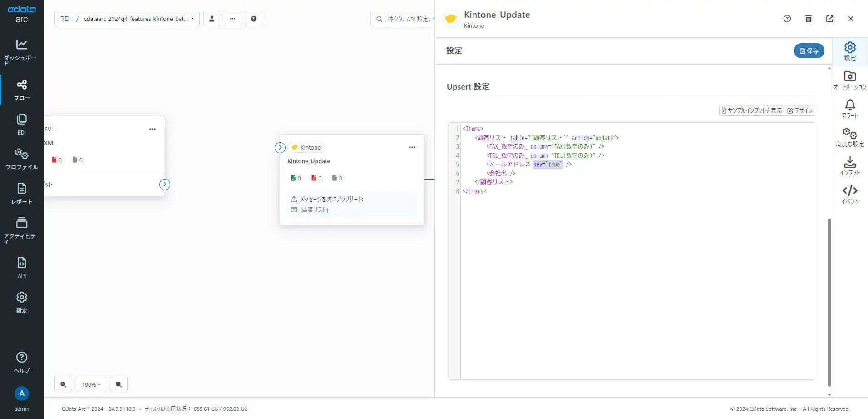The image size is (868, 419).
Task: Open the Reports page icon
Action: click(x=21, y=193)
